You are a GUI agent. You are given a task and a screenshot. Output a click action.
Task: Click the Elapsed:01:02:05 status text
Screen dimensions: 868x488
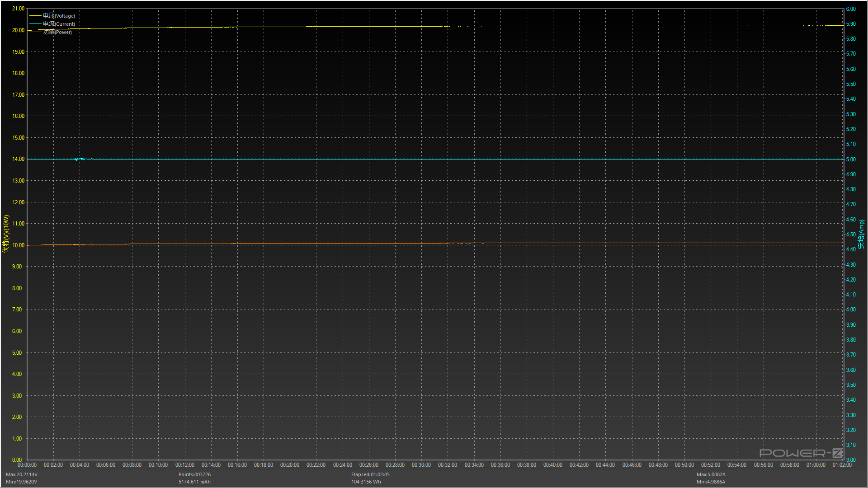coord(370,474)
